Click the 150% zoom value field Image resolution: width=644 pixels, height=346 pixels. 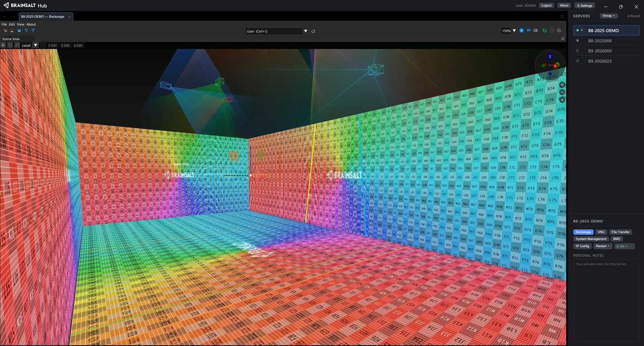coord(506,31)
